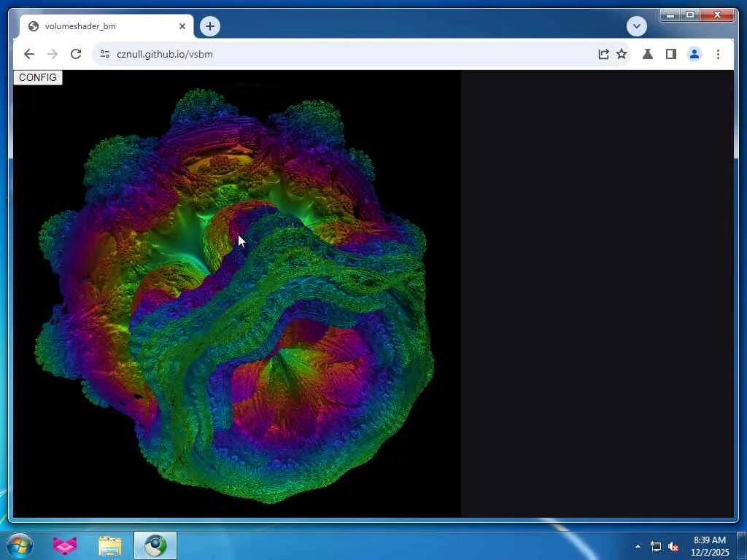
Task: Minimize the Chrome window
Action: tap(670, 15)
